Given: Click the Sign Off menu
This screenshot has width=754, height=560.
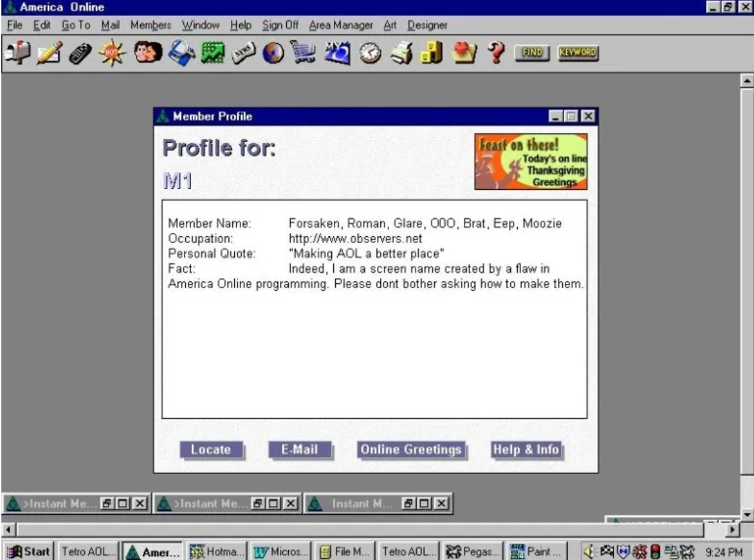Looking at the screenshot, I should tap(280, 25).
